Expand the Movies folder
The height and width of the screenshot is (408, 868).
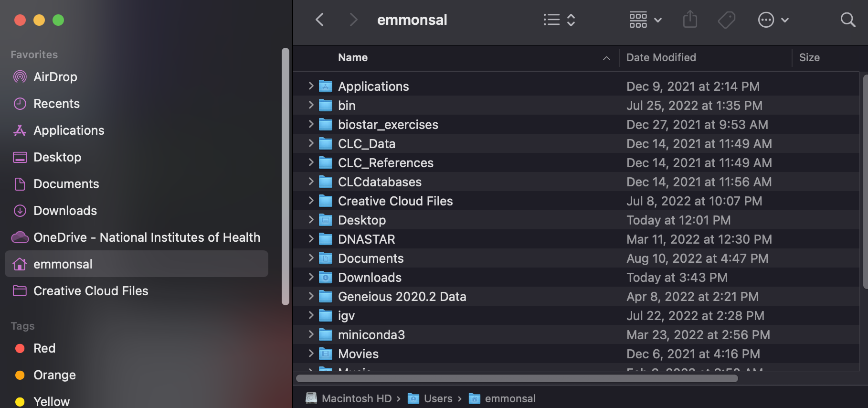[311, 354]
